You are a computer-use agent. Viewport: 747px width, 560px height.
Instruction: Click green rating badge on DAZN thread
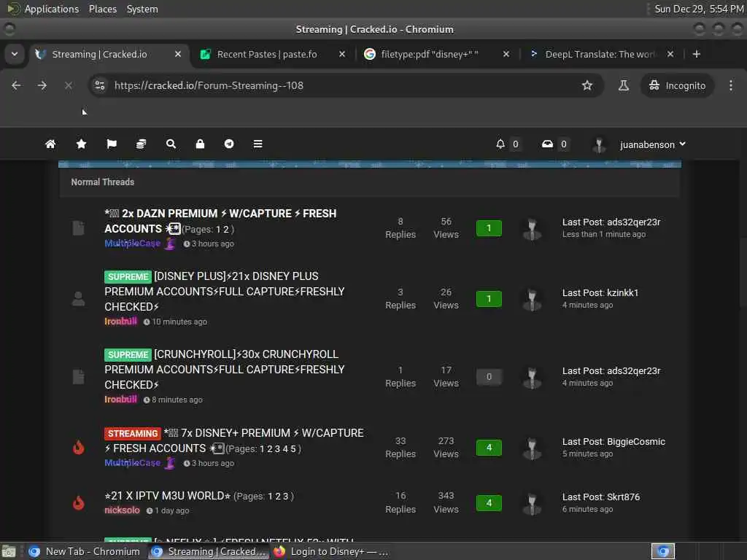coord(489,228)
